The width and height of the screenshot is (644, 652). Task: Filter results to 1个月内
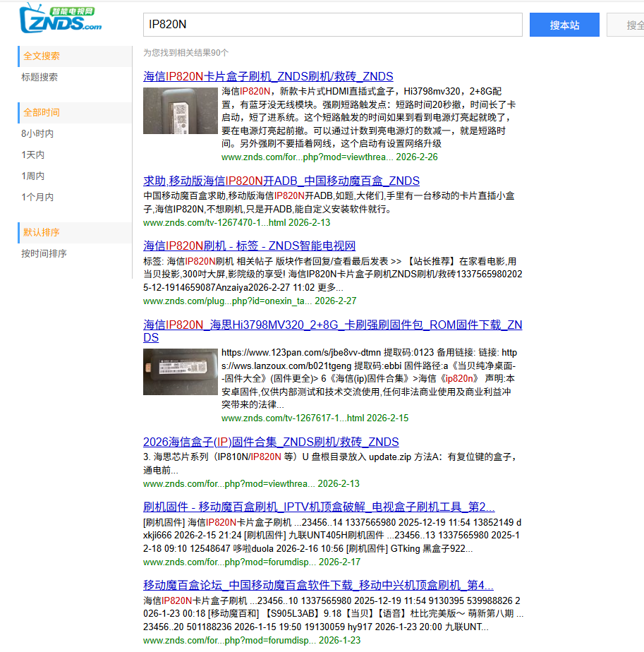(x=37, y=197)
